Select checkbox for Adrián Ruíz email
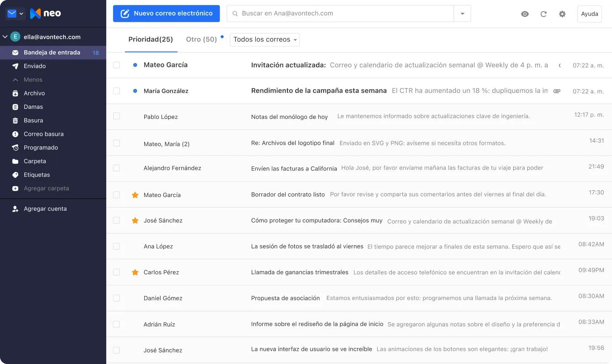 click(x=116, y=324)
